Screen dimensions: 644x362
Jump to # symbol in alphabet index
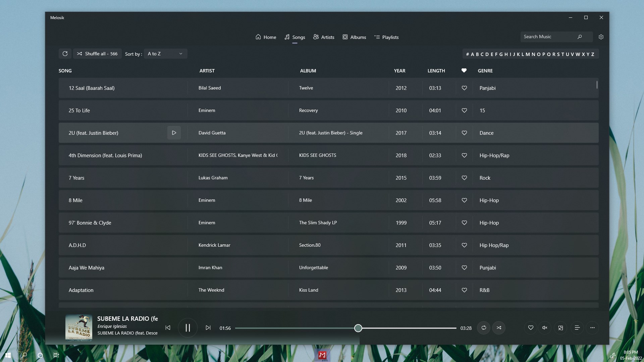468,54
